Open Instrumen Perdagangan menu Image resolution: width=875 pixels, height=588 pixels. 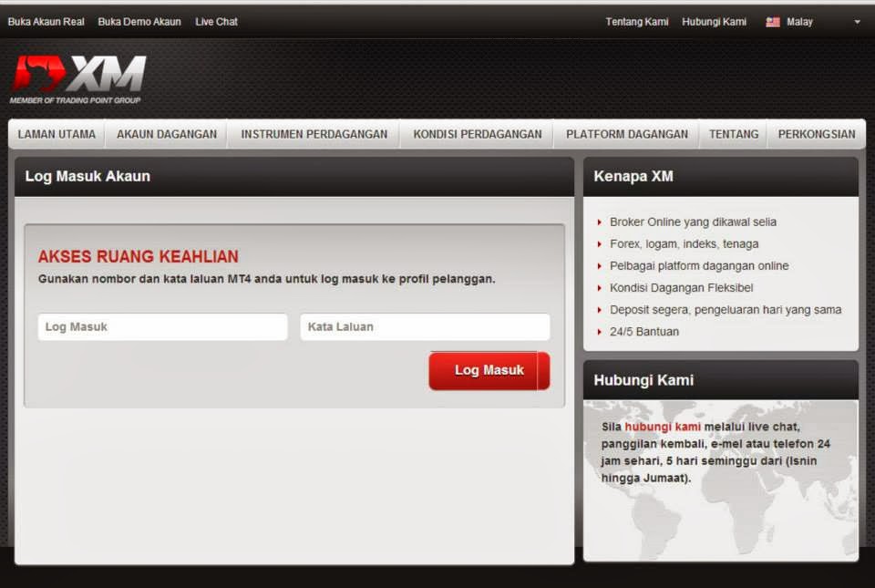[x=314, y=134]
